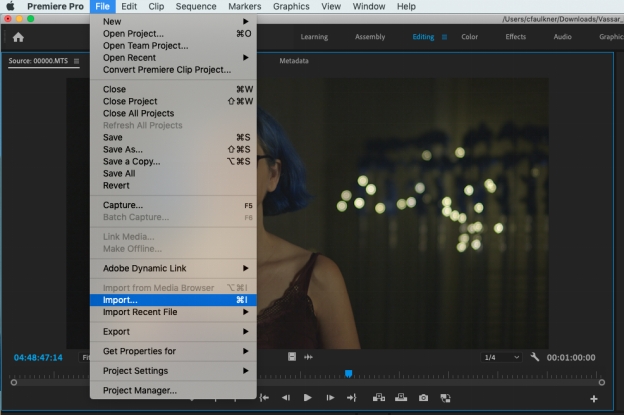Screen dimensions: 624x415
Task: Open the Button Editor plus icon
Action: tap(593, 398)
